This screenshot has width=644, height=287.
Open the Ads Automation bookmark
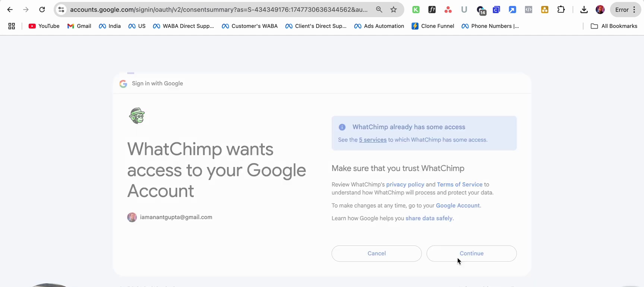coord(379,26)
